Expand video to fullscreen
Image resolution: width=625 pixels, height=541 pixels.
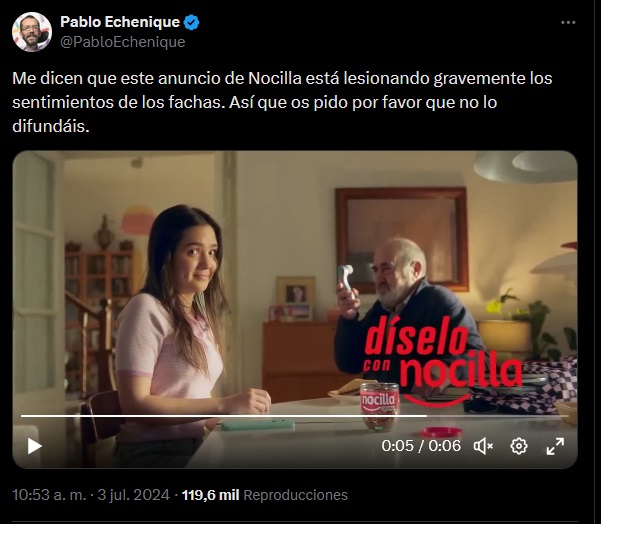[555, 446]
